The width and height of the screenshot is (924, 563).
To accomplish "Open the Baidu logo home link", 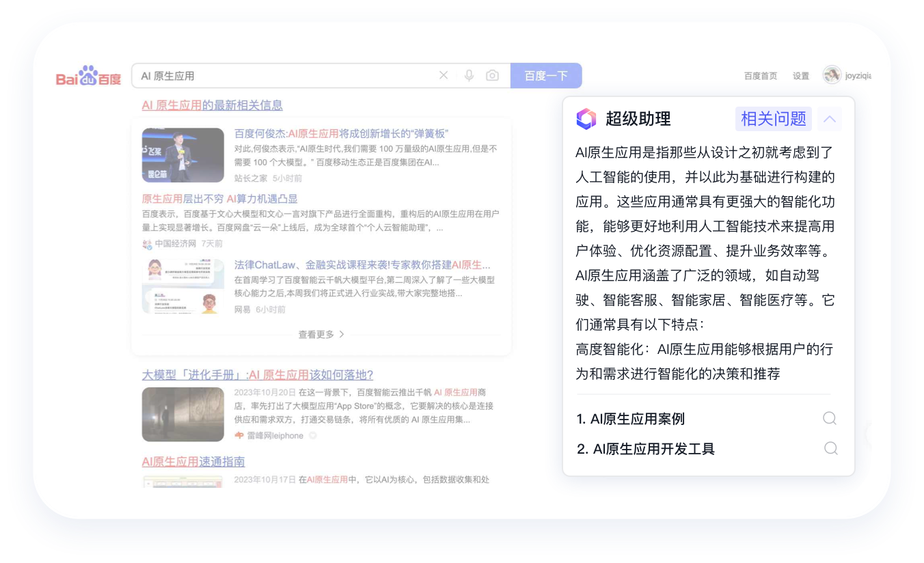I will pyautogui.click(x=88, y=76).
